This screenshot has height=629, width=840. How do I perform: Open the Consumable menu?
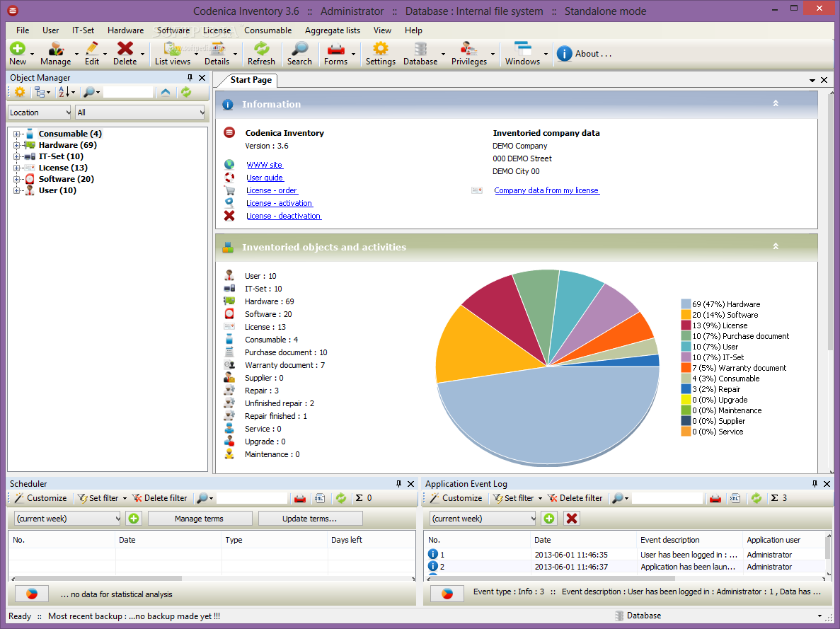coord(268,30)
